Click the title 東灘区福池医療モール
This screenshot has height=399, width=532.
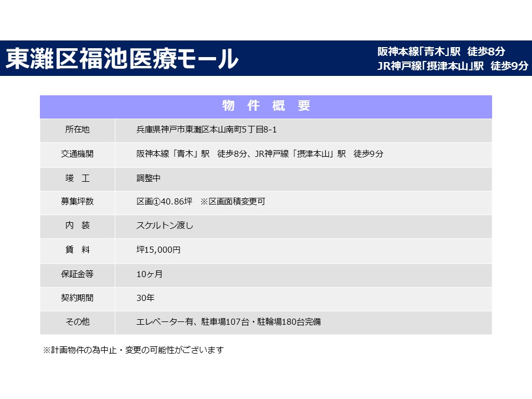[x=122, y=59]
